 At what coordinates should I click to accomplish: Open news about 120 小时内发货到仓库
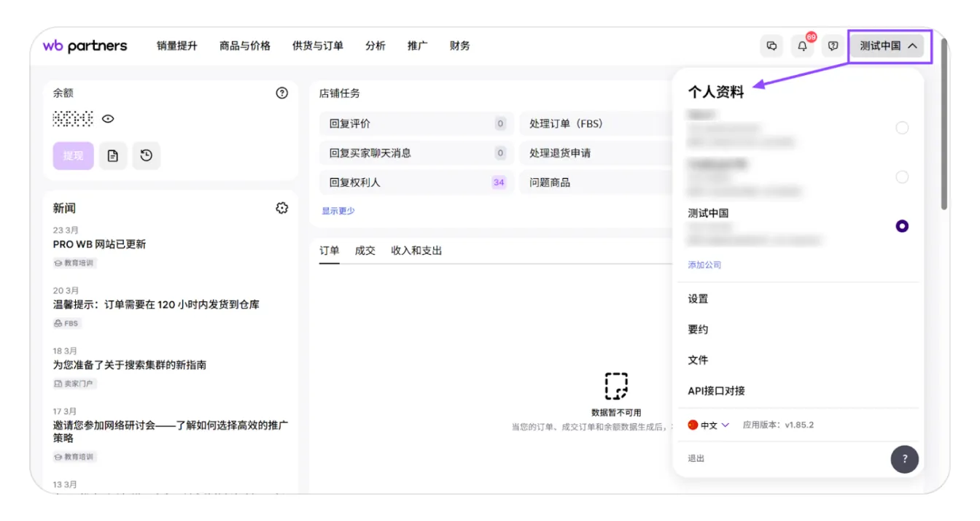[x=156, y=304]
